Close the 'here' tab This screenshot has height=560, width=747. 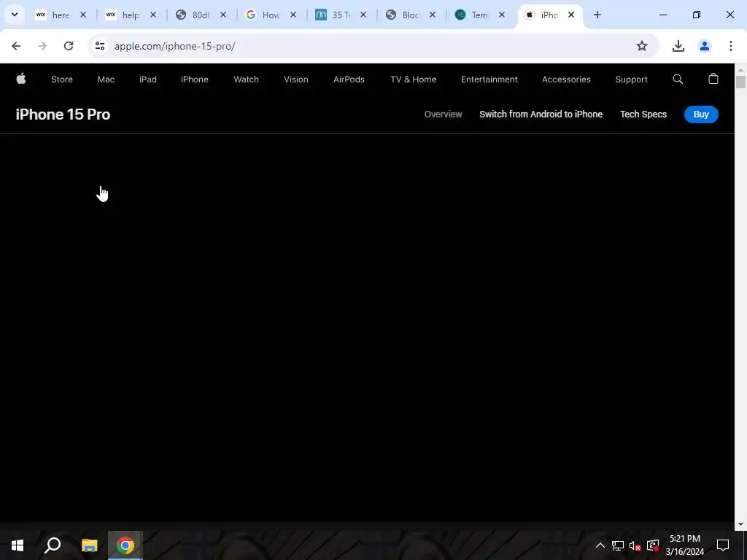(83, 15)
